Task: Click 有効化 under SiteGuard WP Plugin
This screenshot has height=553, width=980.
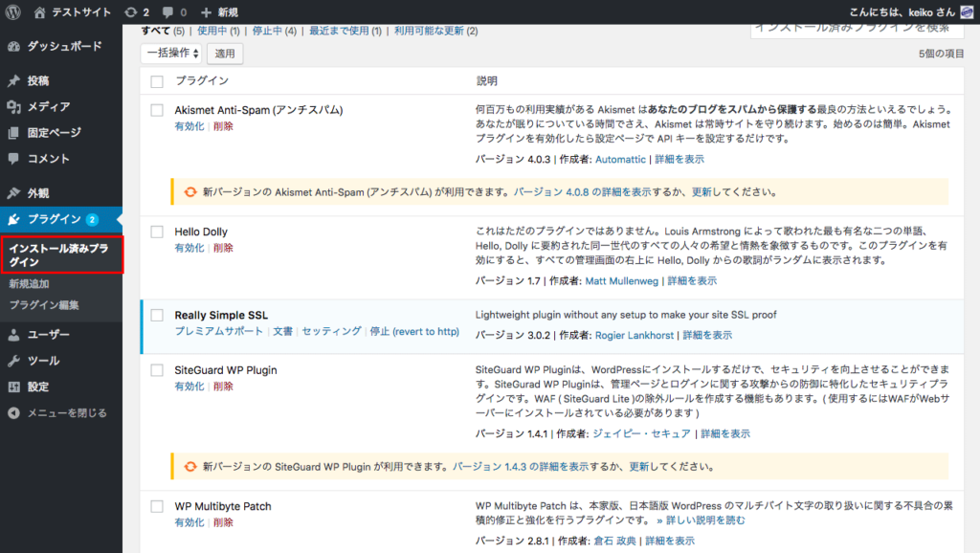Action: coord(189,387)
